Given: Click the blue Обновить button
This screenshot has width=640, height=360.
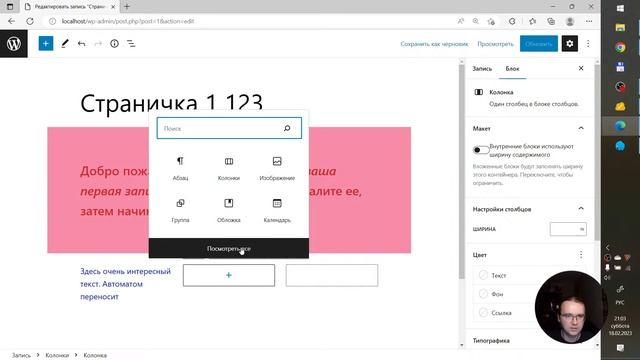Looking at the screenshot, I should click(539, 44).
